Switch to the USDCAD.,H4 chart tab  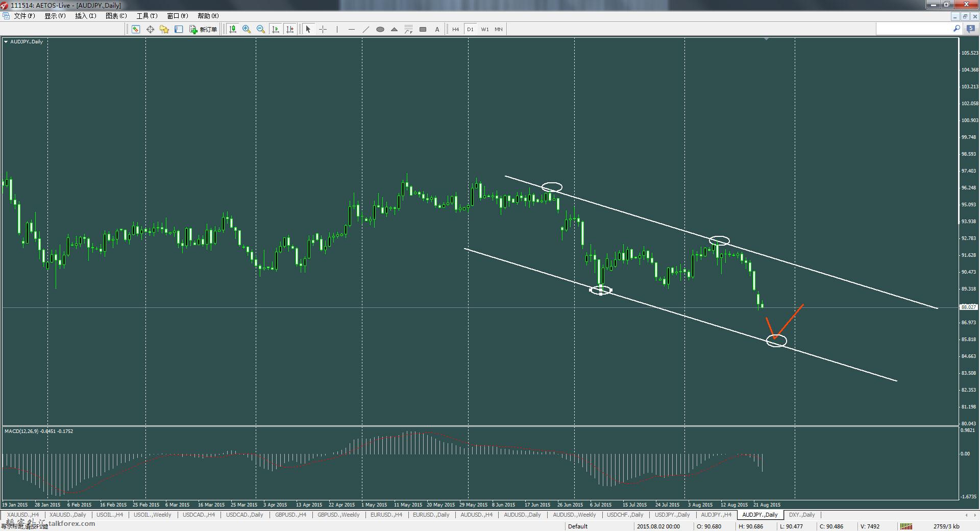(x=199, y=515)
